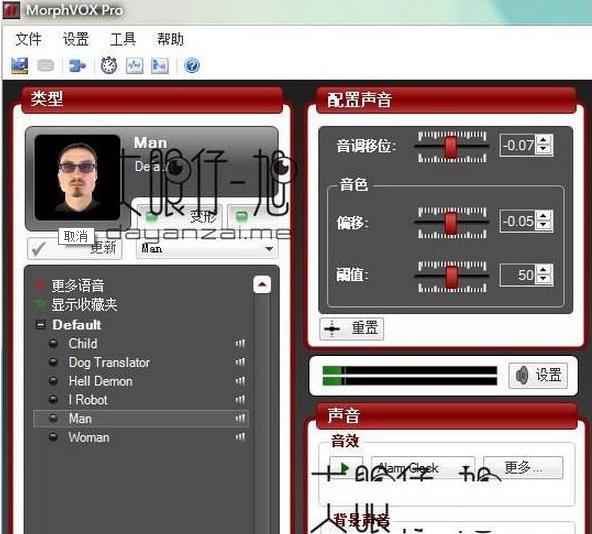592x534 pixels.
Task: Increase the -0.05 timbre value with the up arrow
Action: click(544, 216)
